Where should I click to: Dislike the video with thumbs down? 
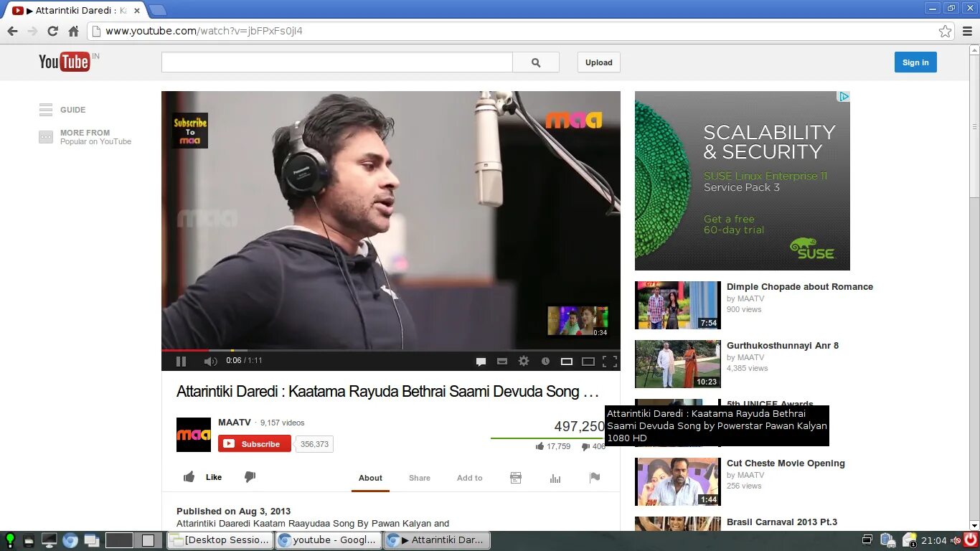(x=250, y=477)
